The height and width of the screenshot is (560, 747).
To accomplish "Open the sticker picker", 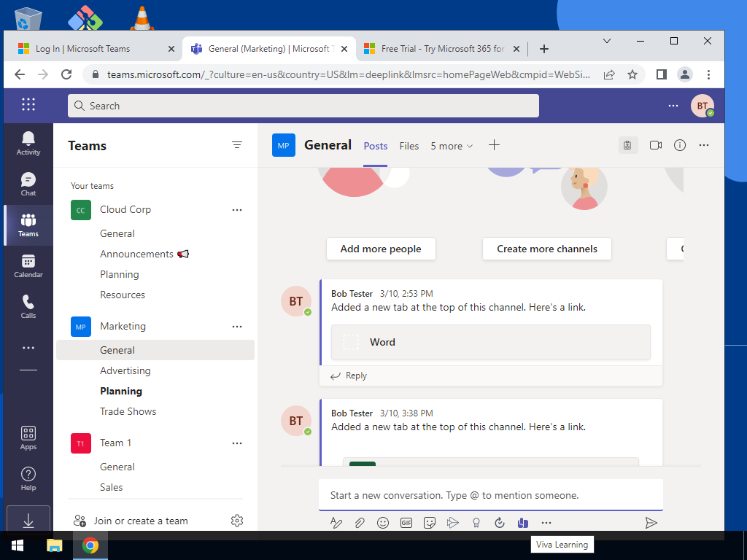I will (429, 523).
